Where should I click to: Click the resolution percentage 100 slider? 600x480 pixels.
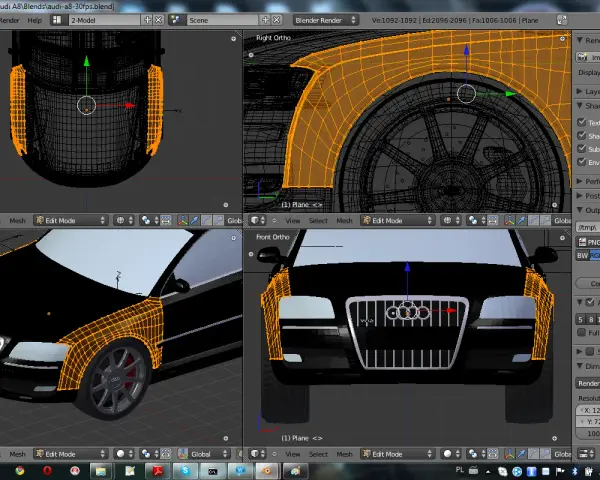tap(589, 433)
